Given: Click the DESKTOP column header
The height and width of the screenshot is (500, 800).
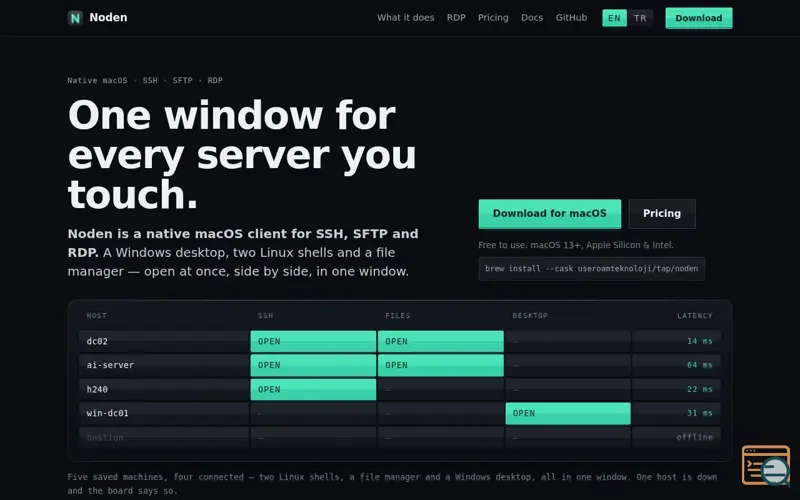Looking at the screenshot, I should pos(530,316).
